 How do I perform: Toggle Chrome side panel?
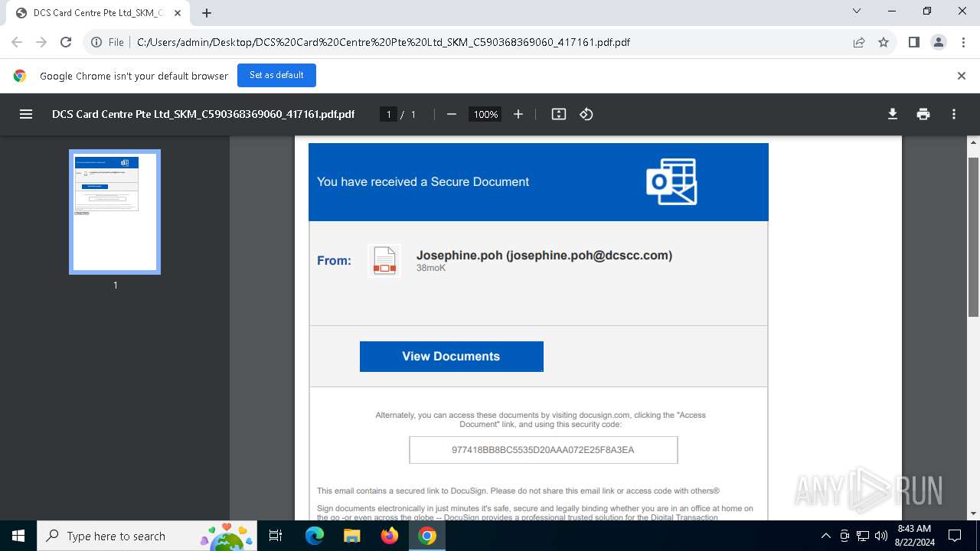pos(914,42)
